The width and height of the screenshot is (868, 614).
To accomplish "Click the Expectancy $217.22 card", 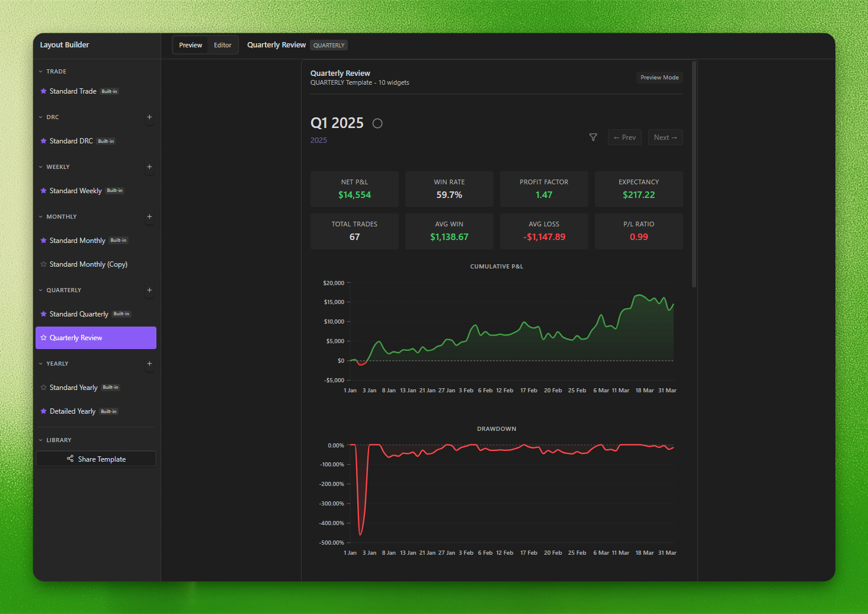I will pos(639,189).
